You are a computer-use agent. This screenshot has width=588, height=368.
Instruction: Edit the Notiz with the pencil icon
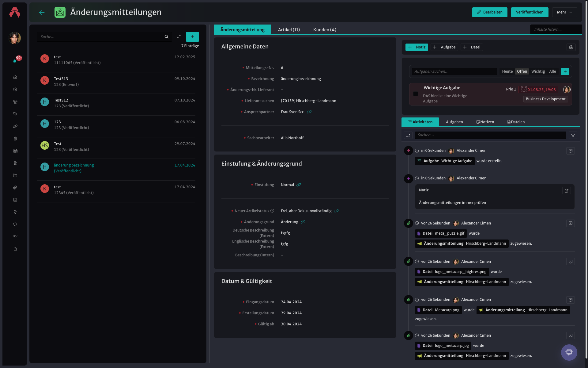(567, 191)
